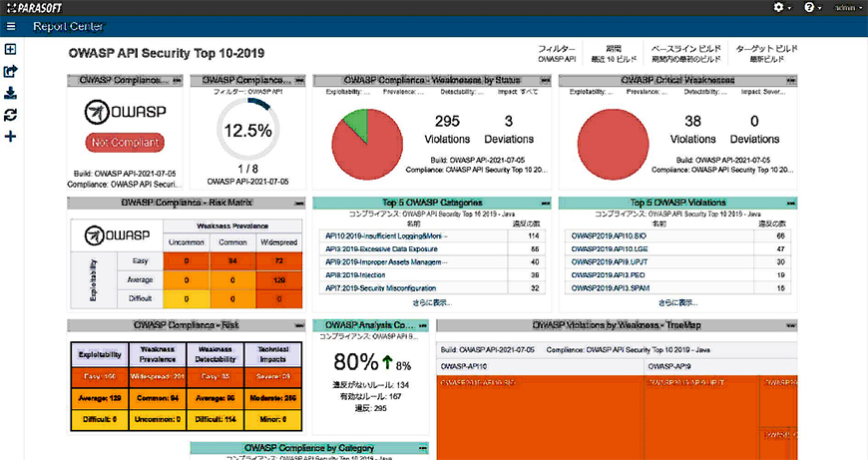868x460 pixels.
Task: Click the OWASP2019.API10.SIO treemap block
Action: (x=540, y=417)
